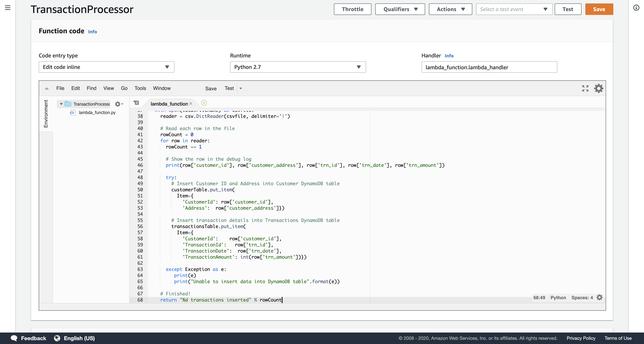Collapse the TransactionProcessor folder
Image resolution: width=644 pixels, height=344 pixels.
[61, 104]
